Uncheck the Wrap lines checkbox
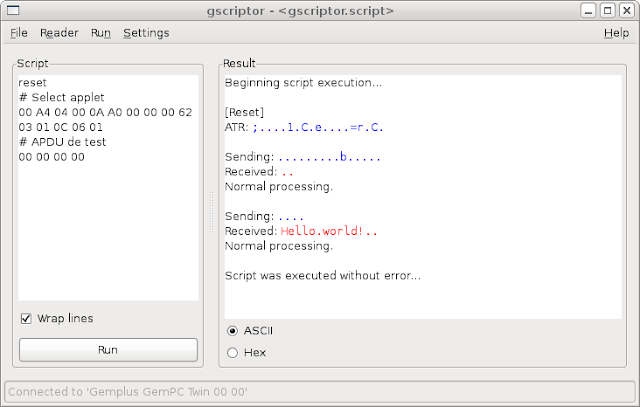 pyautogui.click(x=26, y=318)
